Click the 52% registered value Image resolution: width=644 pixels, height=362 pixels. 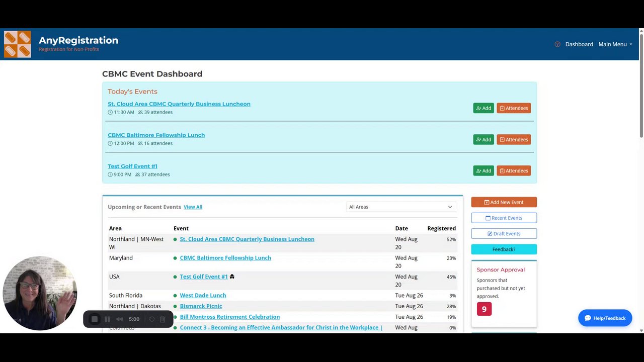(x=451, y=239)
